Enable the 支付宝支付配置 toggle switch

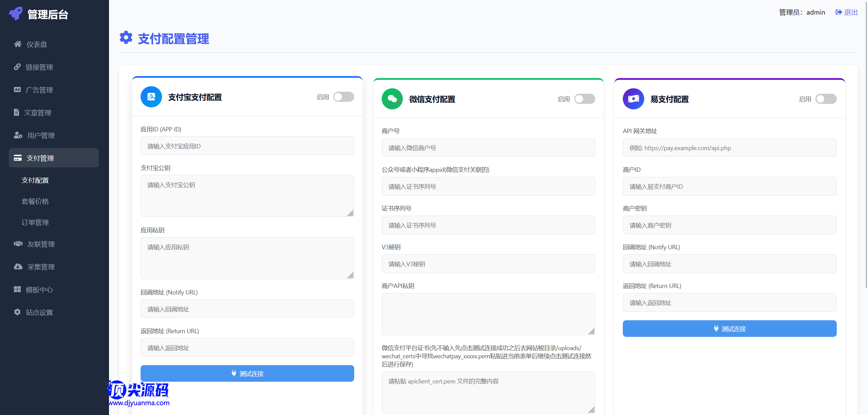click(x=343, y=97)
